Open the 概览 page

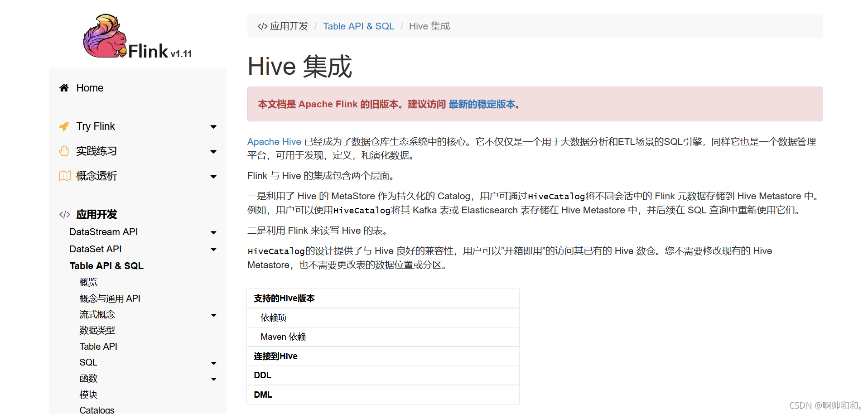(x=88, y=282)
